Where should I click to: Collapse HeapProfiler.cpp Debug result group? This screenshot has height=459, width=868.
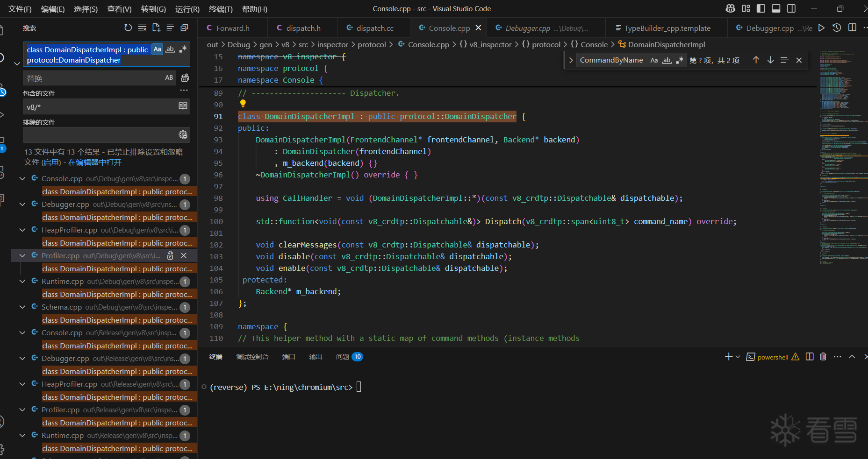pos(22,230)
